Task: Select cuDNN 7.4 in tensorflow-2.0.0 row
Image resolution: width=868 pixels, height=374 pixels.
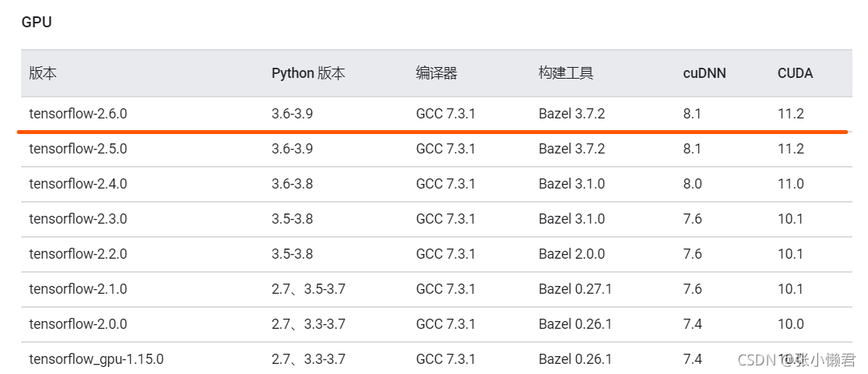Action: pos(693,323)
